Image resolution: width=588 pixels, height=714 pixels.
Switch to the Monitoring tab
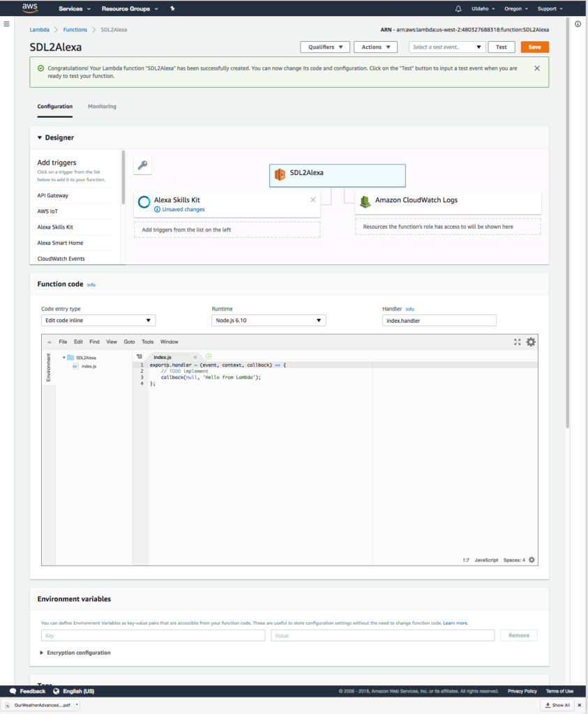[102, 107]
